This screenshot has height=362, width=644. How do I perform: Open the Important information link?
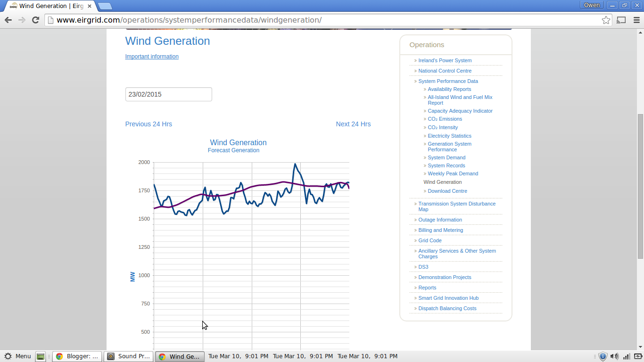(x=152, y=57)
